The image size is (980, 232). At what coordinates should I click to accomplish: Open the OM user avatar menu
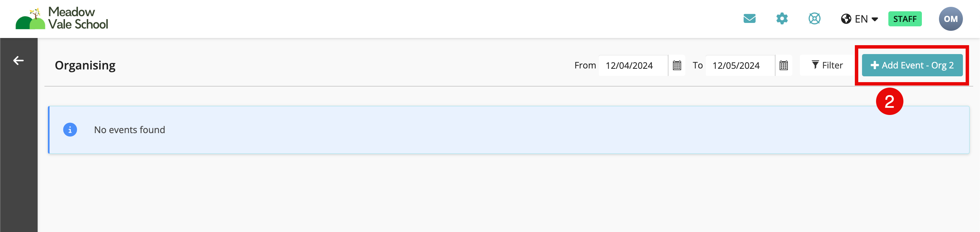[950, 19]
